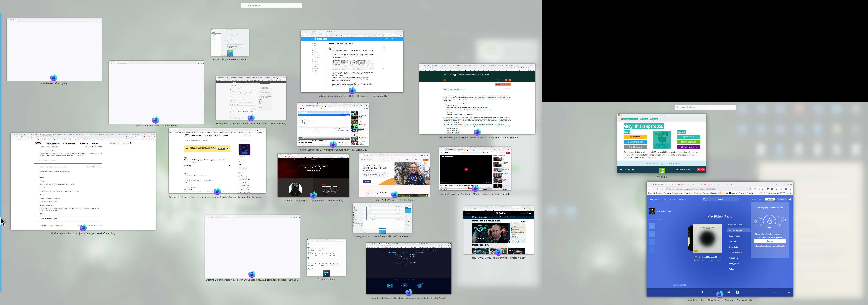Click the search magnifier icon in Pandora
This screenshot has width=868, height=305.
[x=704, y=199]
